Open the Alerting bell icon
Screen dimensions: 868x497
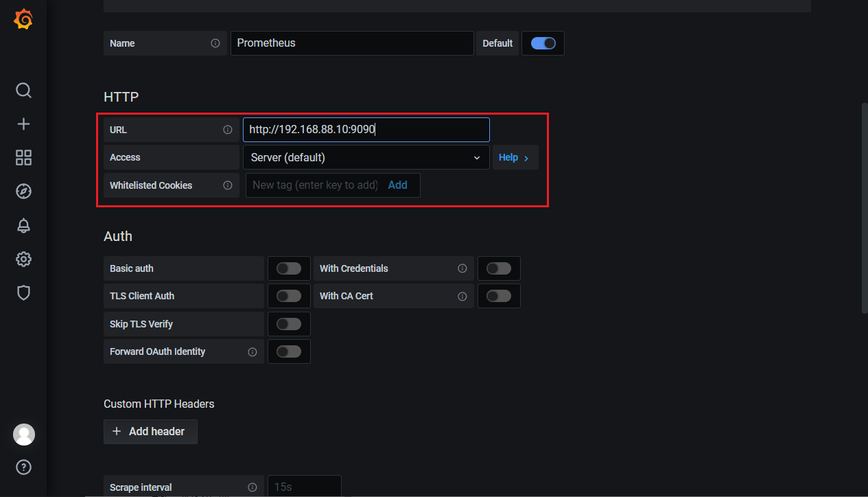tap(23, 225)
